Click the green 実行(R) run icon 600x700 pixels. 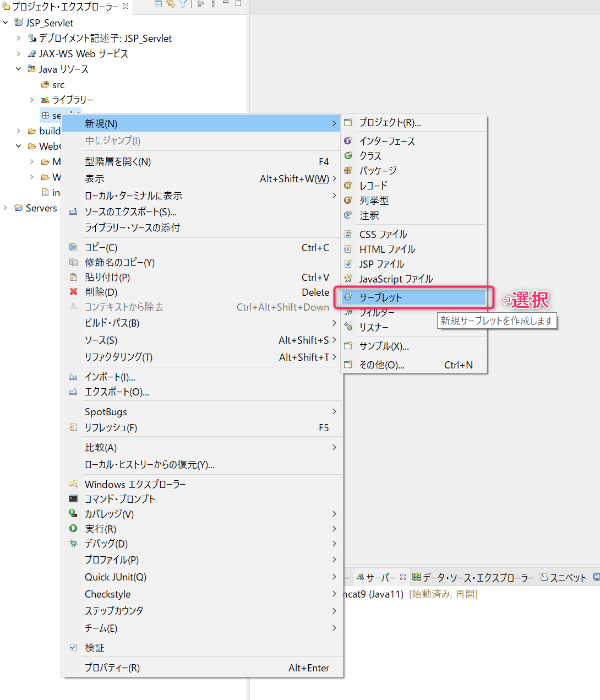point(73,529)
